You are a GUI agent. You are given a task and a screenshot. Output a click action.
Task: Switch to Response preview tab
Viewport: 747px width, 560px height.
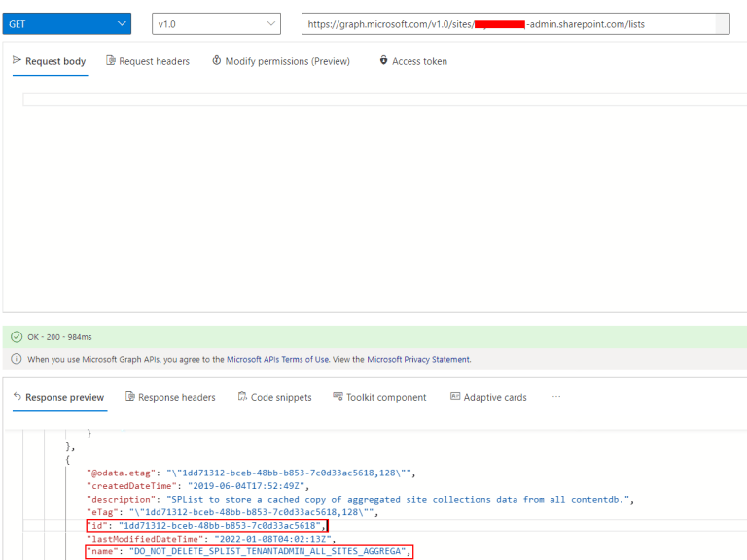(59, 397)
